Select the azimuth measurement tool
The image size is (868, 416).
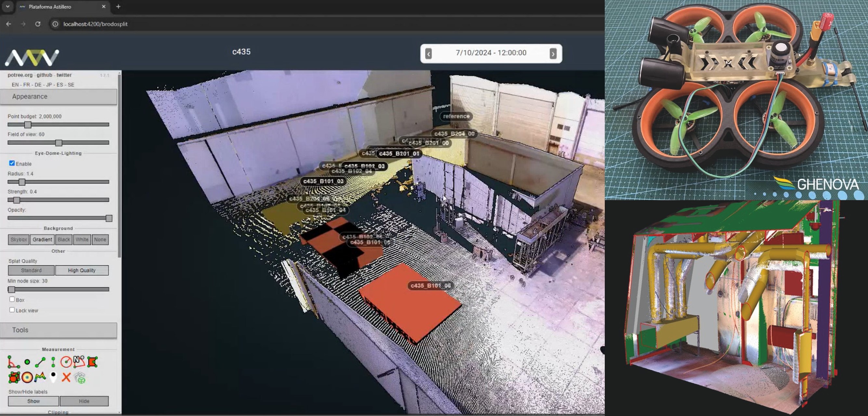(x=79, y=361)
